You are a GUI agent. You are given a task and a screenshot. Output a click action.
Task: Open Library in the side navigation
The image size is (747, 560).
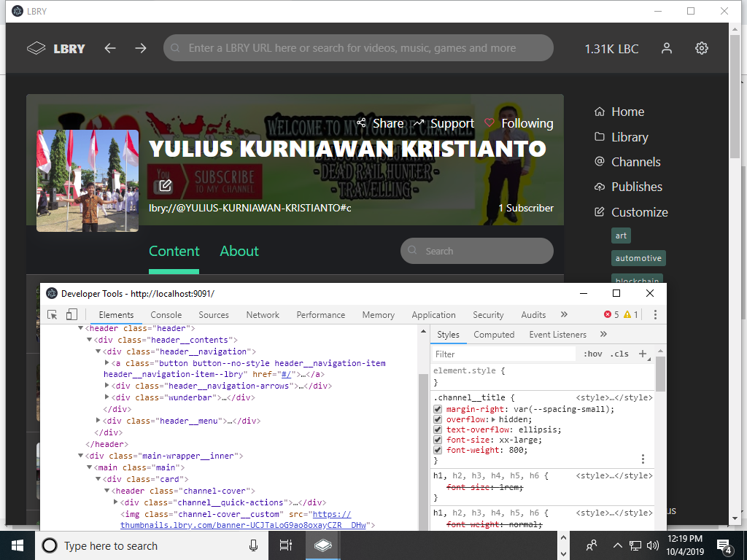pyautogui.click(x=622, y=137)
